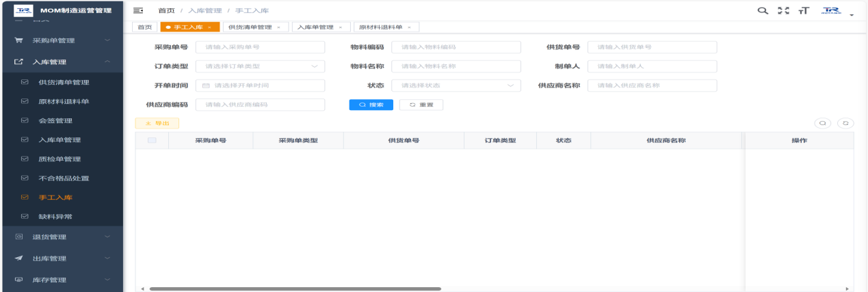The height and width of the screenshot is (292, 868).
Task: Click the monitor icon of 库存管理
Action: coord(19,280)
